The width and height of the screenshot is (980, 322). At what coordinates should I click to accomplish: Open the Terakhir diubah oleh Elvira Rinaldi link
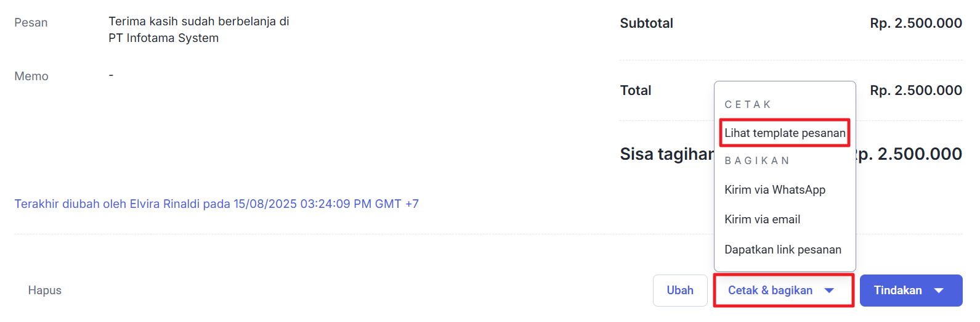(216, 204)
